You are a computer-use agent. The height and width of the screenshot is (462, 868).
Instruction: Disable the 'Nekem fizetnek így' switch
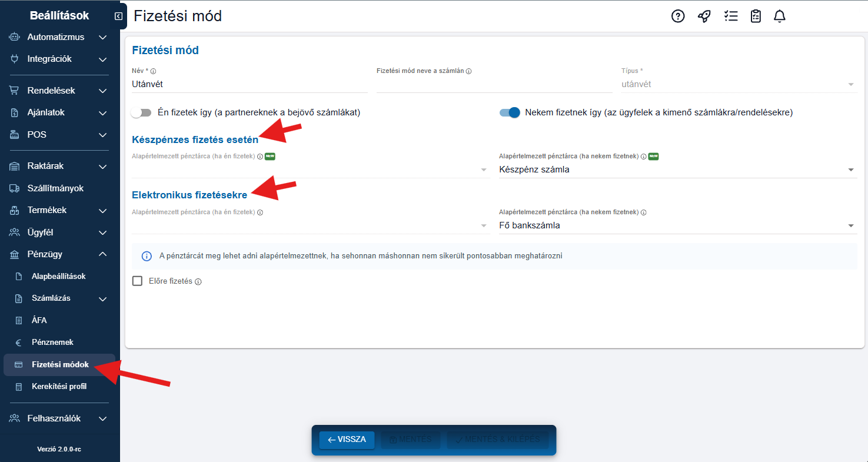(510, 112)
